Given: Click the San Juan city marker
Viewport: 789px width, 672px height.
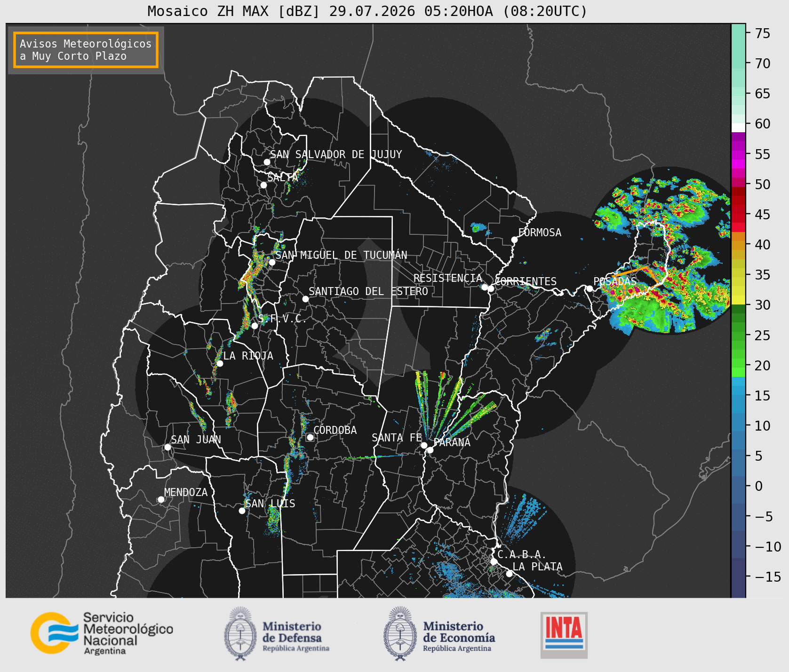Looking at the screenshot, I should pyautogui.click(x=167, y=447).
